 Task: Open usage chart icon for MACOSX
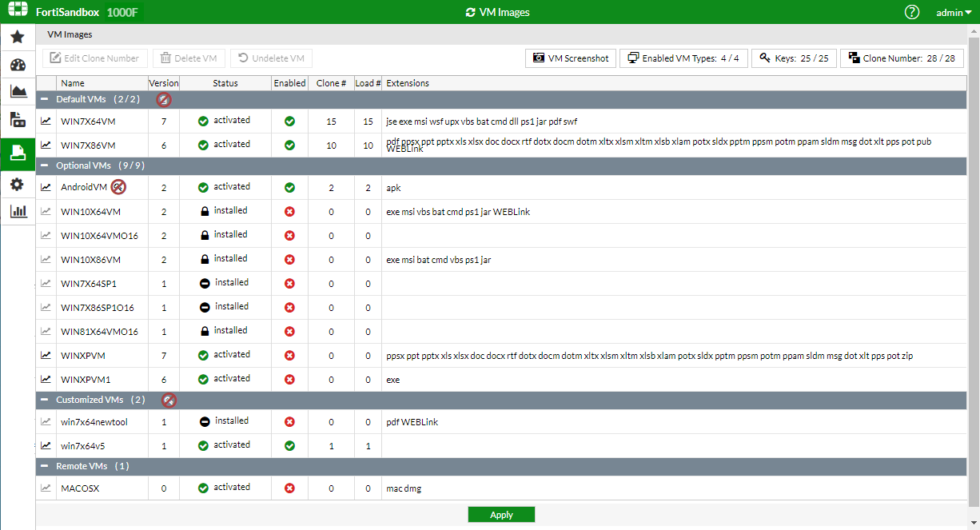[x=46, y=488]
